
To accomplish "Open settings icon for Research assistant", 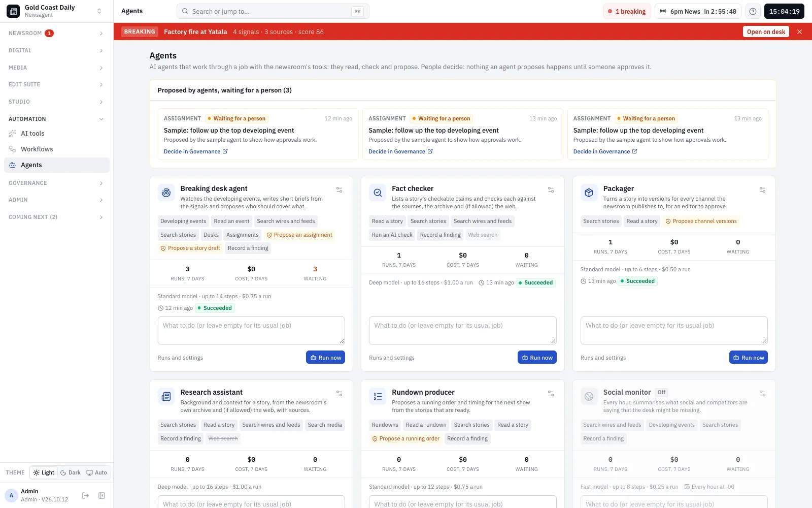I will (339, 393).
